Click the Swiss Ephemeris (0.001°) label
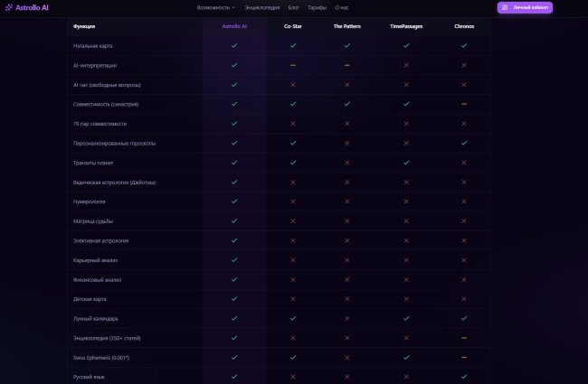 pos(101,358)
